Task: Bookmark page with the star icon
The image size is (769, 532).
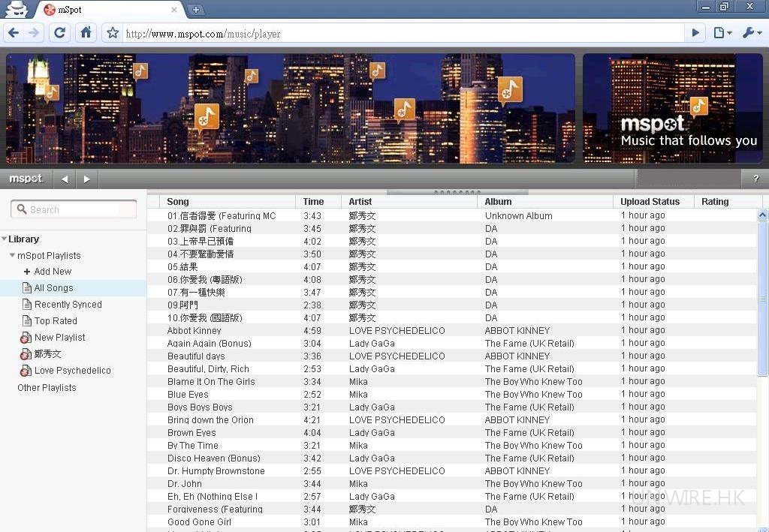Action: pyautogui.click(x=113, y=33)
